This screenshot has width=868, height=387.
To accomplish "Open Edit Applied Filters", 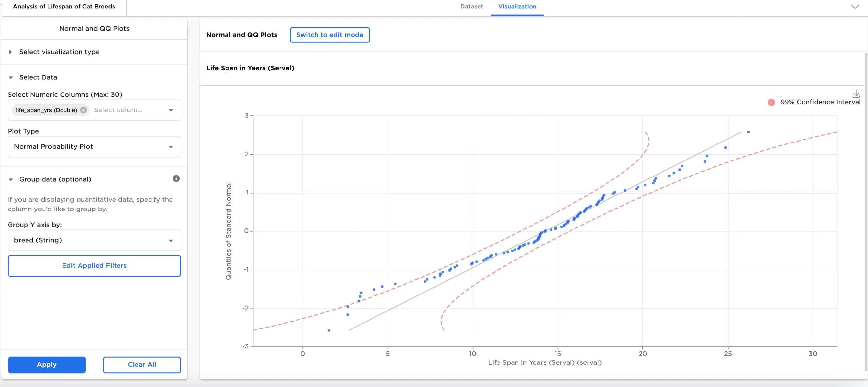I will 94,266.
